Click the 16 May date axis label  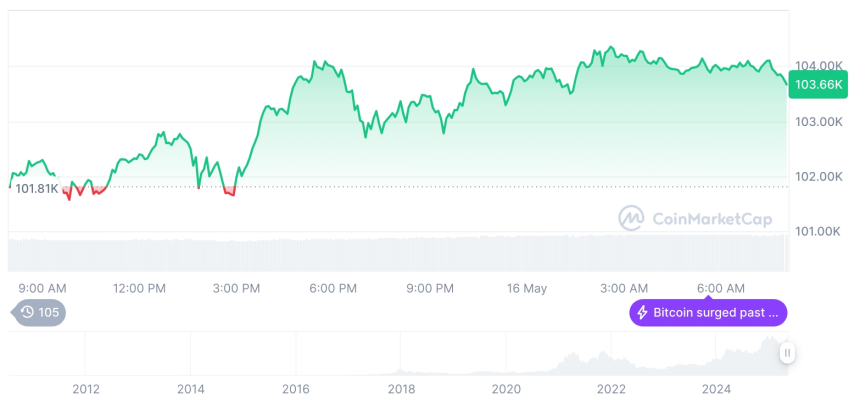pyautogui.click(x=527, y=288)
